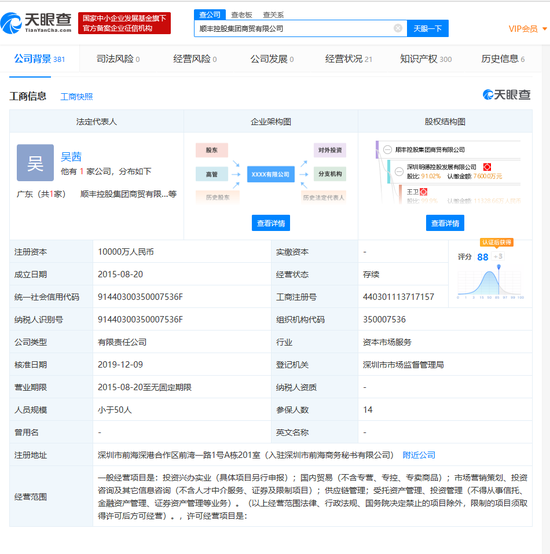Click registered capital value 10000万人民币
The height and width of the screenshot is (554, 550).
(x=126, y=252)
